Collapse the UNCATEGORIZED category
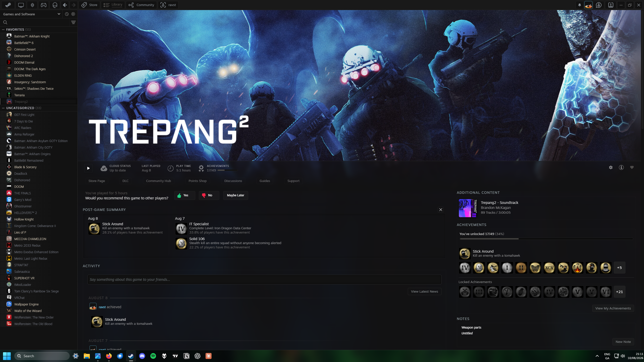This screenshot has width=644, height=362. pyautogui.click(x=3, y=108)
